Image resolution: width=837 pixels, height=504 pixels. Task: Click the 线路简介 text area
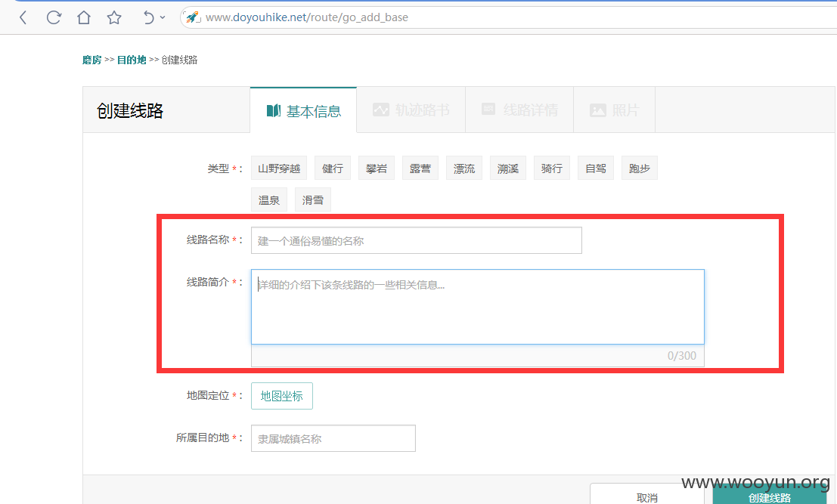tap(478, 307)
